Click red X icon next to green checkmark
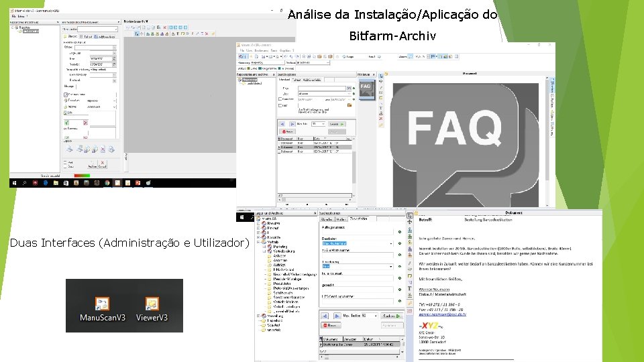This screenshot has height=362, width=644. (85, 123)
